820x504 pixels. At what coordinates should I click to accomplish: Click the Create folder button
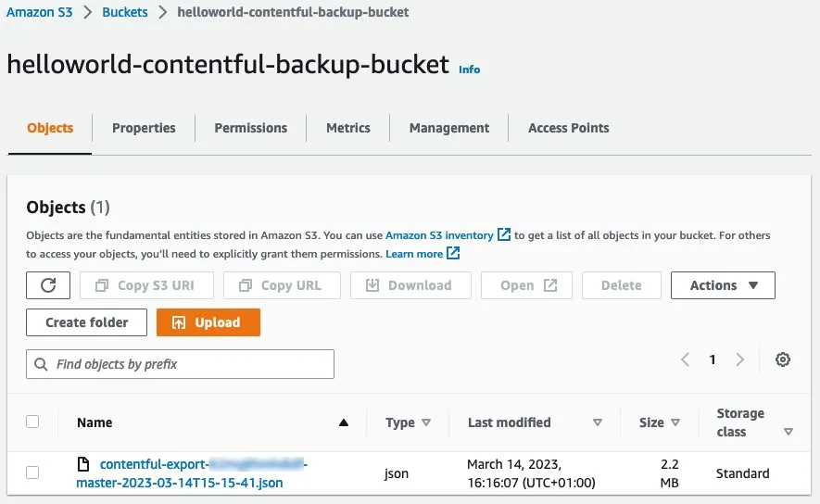(87, 322)
